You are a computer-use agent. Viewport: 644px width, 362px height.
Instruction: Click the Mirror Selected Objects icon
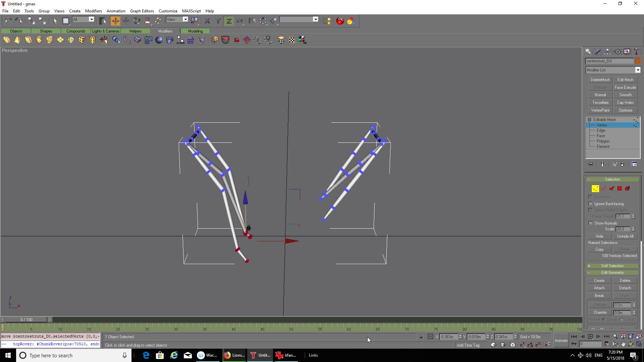click(252, 21)
